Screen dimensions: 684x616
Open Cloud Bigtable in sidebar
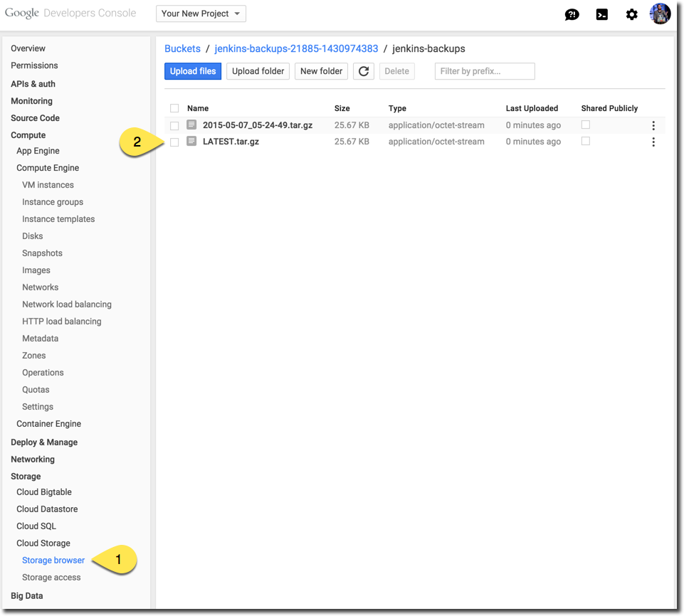(x=44, y=492)
